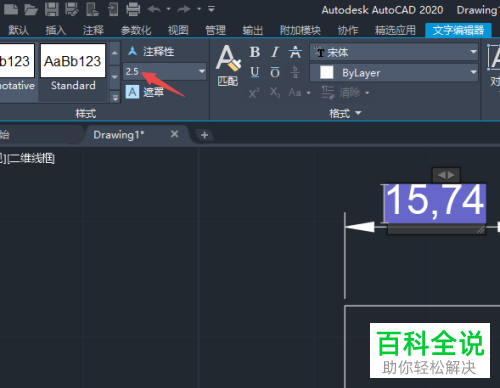Apply subscript formatting
The image size is (500, 388).
[275, 92]
